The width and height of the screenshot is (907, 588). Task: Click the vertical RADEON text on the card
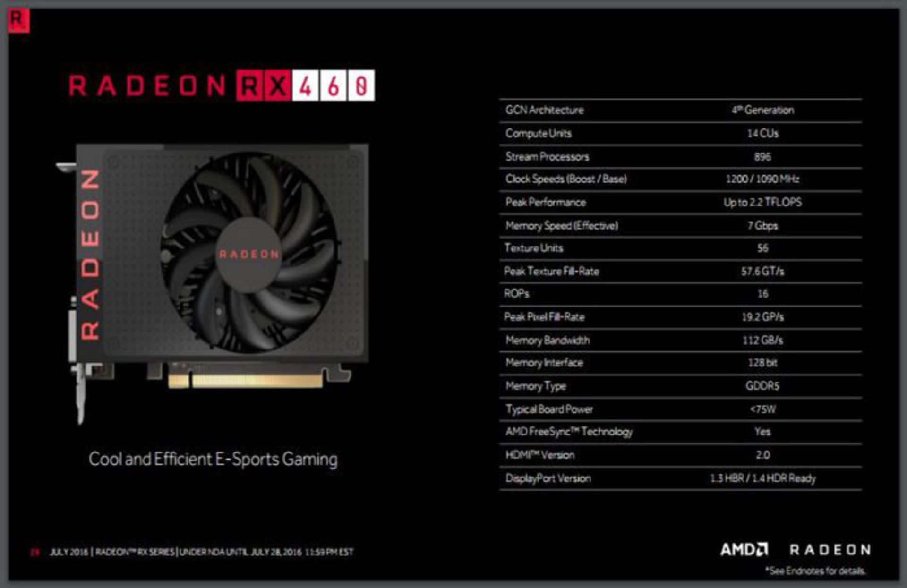pyautogui.click(x=90, y=255)
